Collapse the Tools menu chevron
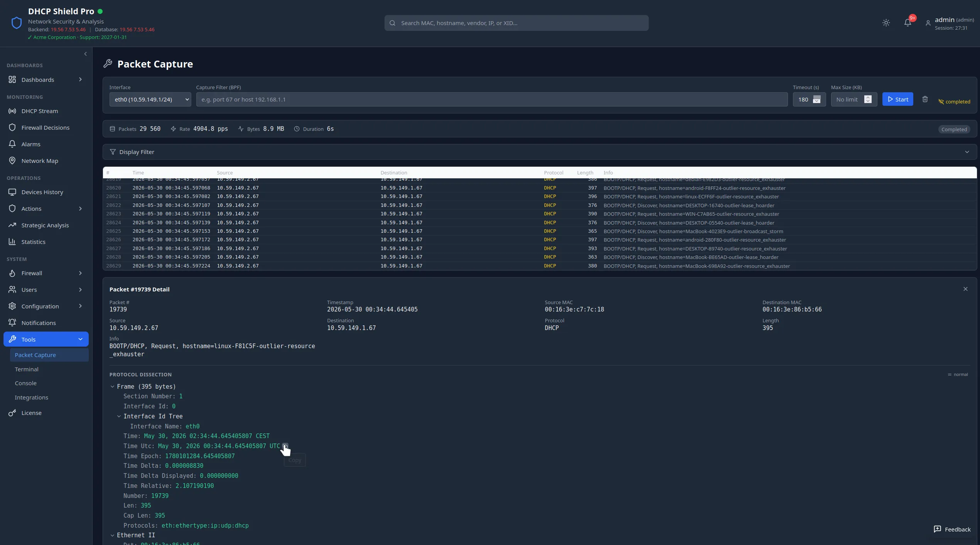Screen dimensions: 980x545 pos(80,339)
